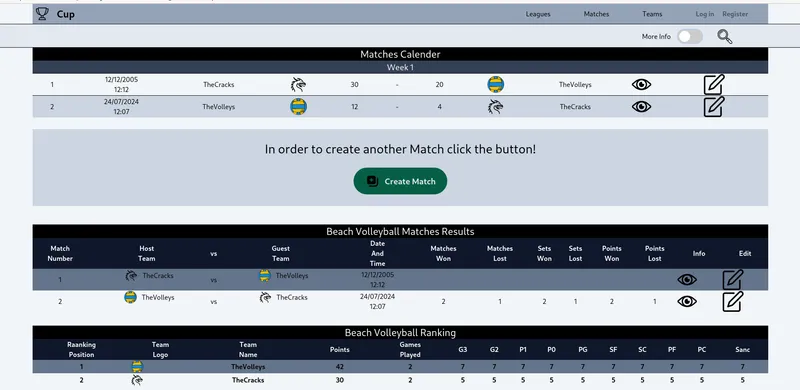Click the Raanking Position column header
800x390 pixels.
pyautogui.click(x=81, y=350)
